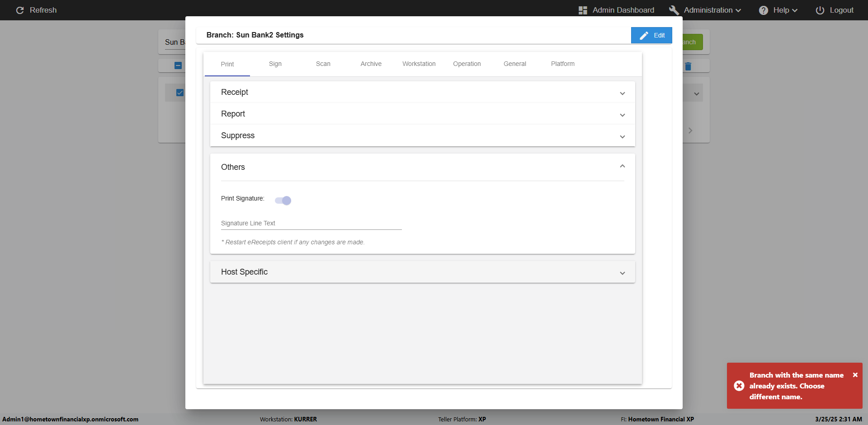Click the Signature Line Text field
This screenshot has height=425, width=868.
tap(311, 224)
